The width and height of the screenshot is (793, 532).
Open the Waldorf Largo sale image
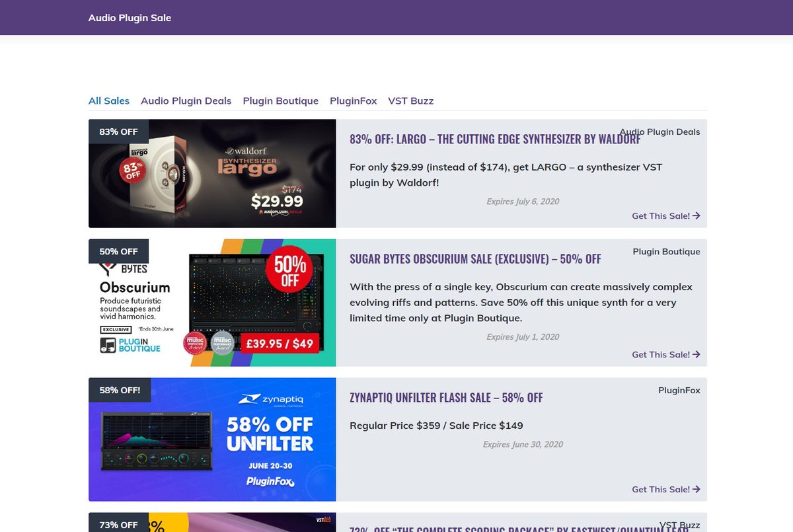[x=212, y=174]
